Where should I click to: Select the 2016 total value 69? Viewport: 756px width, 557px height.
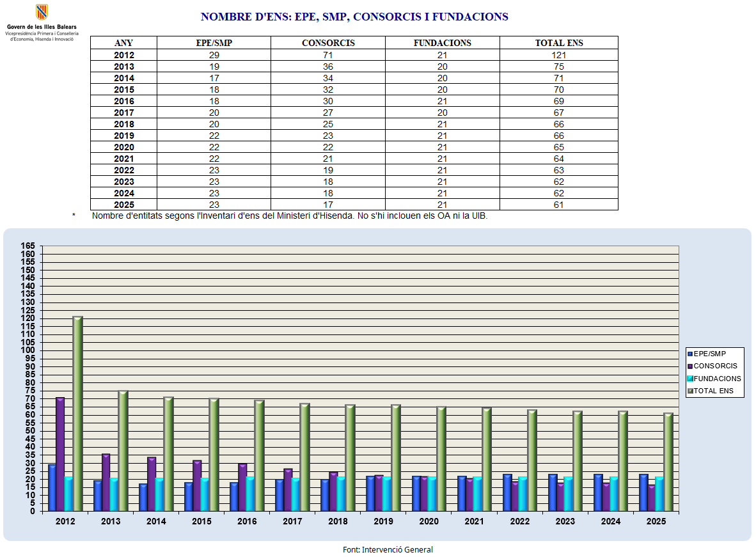coord(559,101)
